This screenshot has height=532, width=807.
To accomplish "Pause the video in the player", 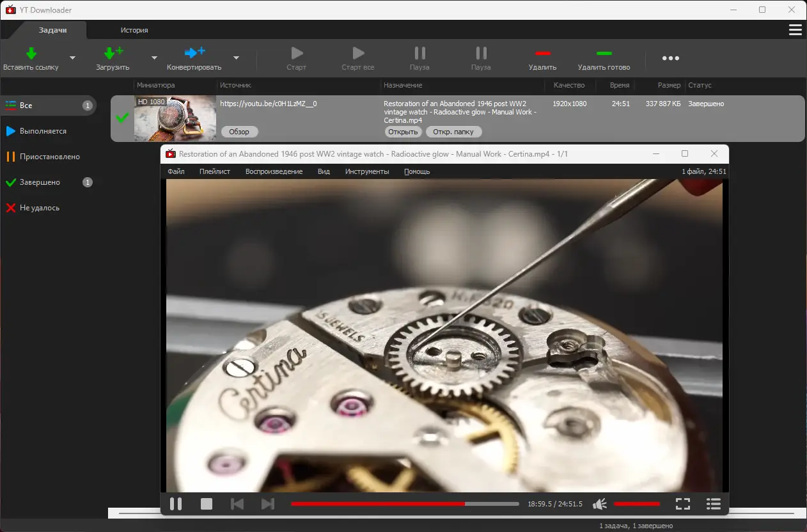I will tap(176, 504).
